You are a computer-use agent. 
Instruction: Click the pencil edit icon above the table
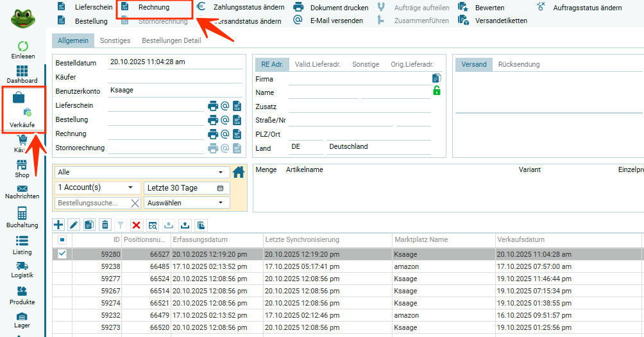point(73,225)
